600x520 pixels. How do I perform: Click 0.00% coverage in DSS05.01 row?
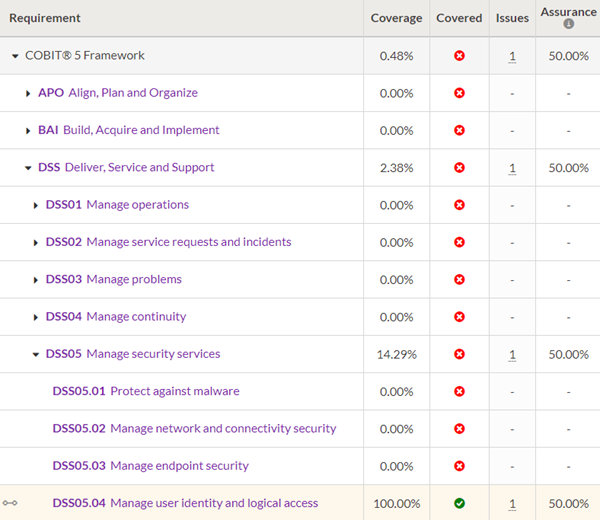click(396, 392)
